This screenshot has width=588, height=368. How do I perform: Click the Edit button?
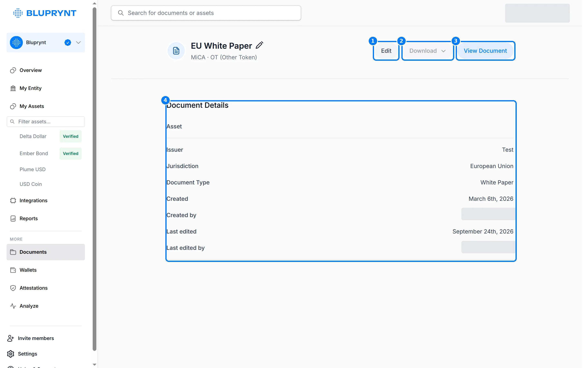pos(386,51)
